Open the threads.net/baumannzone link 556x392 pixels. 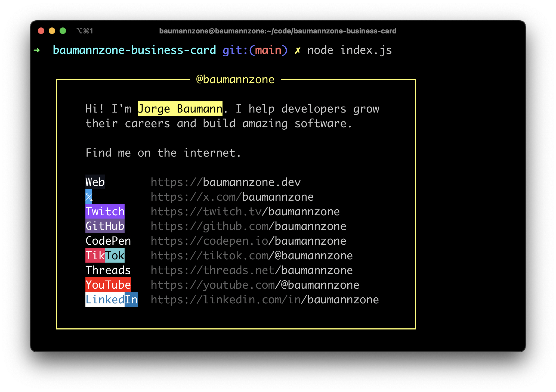pyautogui.click(x=252, y=270)
